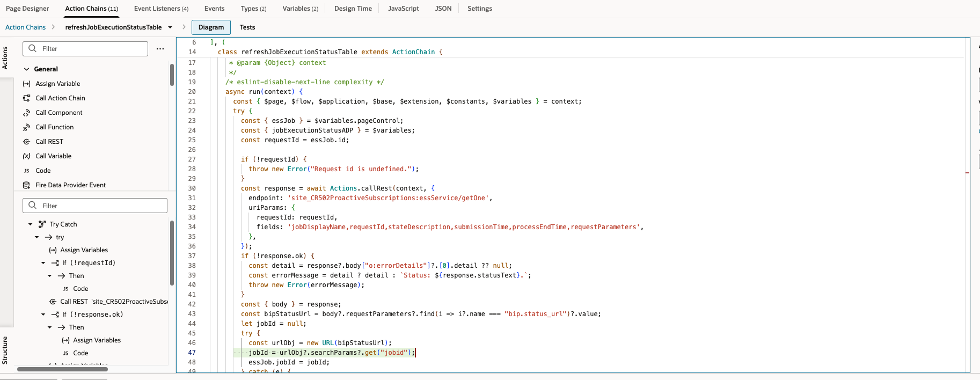Switch to the Tests view

247,27
